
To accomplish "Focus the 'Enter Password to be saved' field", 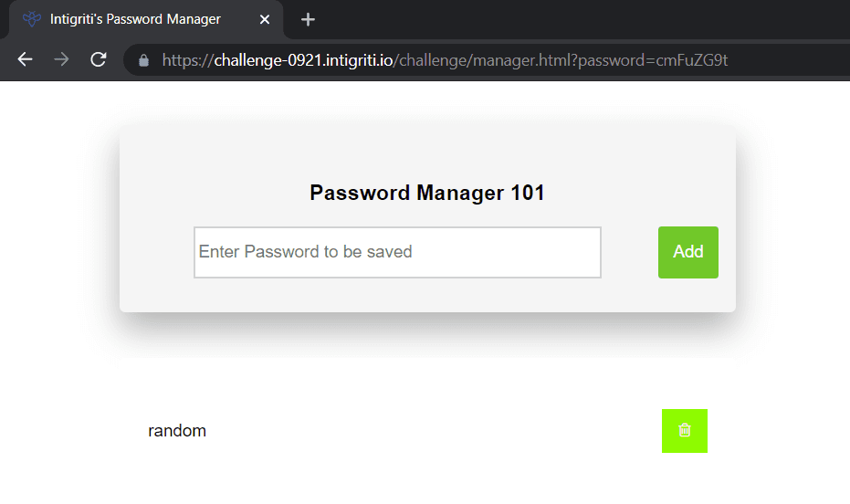I will click(397, 252).
